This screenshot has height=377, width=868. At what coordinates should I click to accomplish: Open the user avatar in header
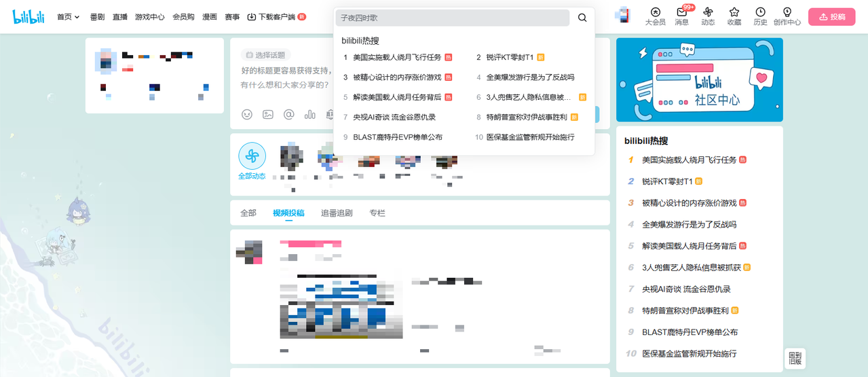(x=622, y=15)
